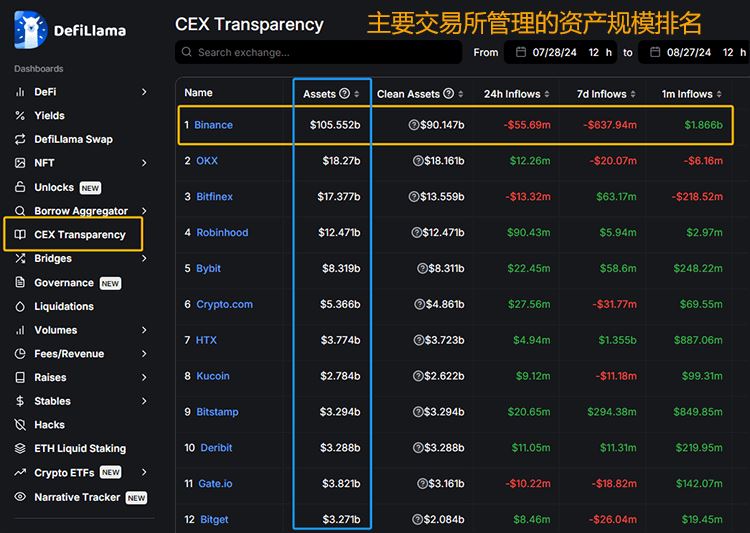Sort table by Assets column arrows
The image size is (750, 533).
(x=357, y=94)
